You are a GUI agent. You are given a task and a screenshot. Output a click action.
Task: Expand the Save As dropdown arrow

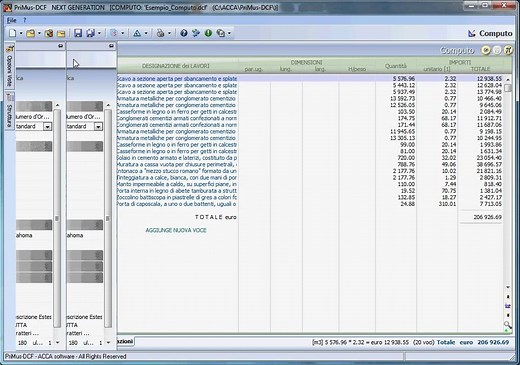point(99,33)
